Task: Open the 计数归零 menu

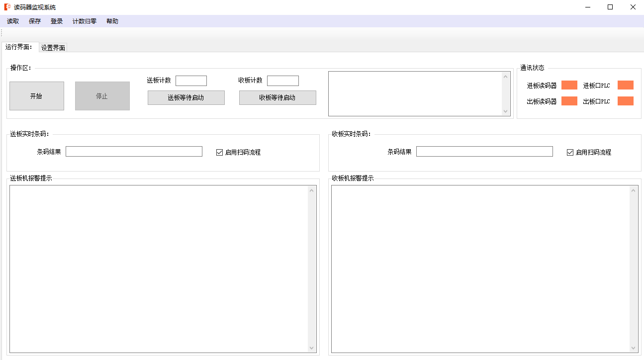Action: click(x=85, y=21)
